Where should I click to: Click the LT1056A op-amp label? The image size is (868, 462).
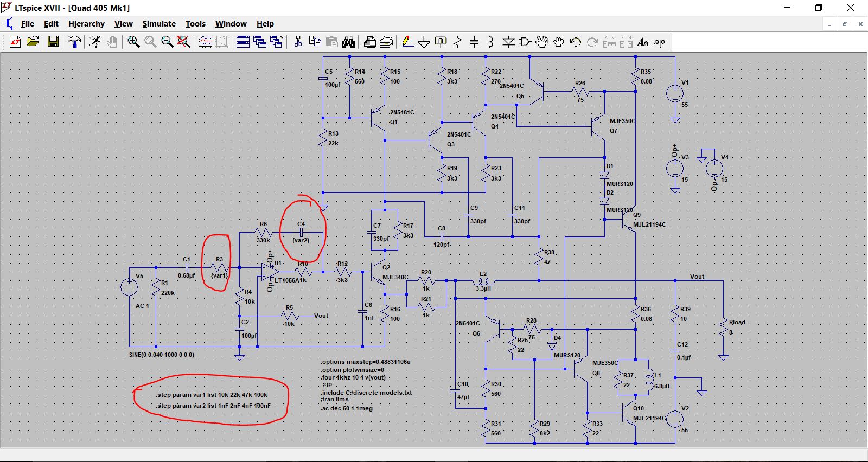click(x=288, y=280)
